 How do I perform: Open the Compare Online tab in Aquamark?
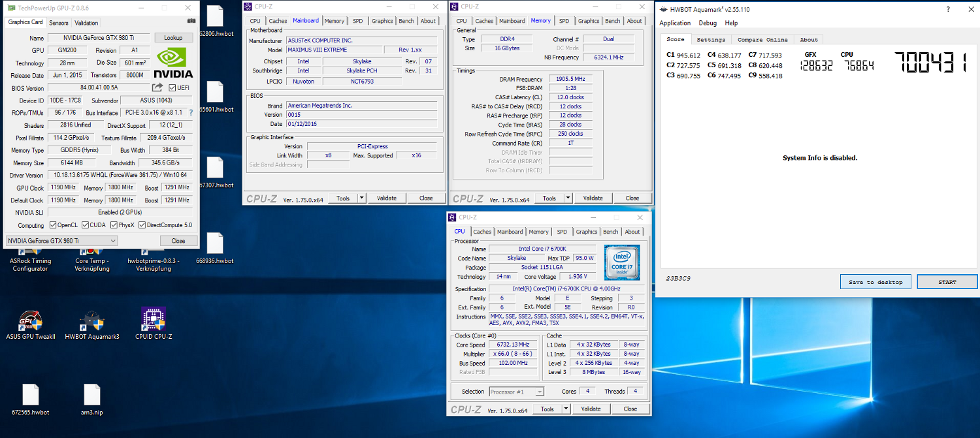click(x=762, y=40)
